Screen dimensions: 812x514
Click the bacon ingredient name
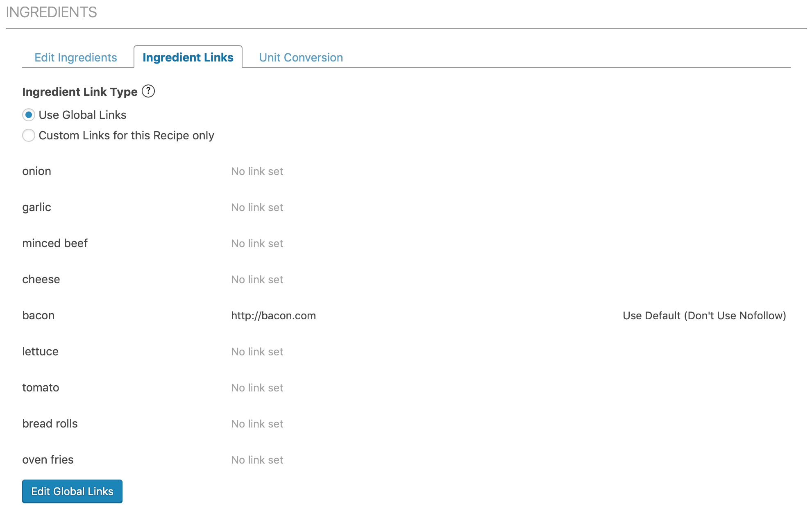point(39,316)
